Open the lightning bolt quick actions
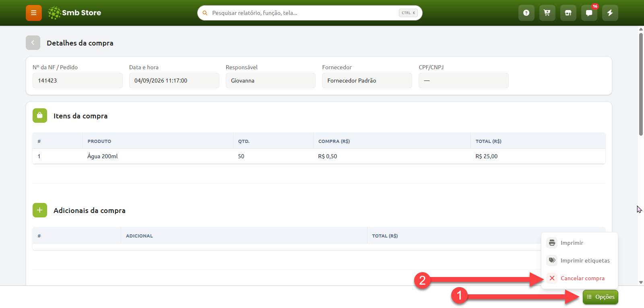The width and height of the screenshot is (644, 308). click(x=610, y=13)
